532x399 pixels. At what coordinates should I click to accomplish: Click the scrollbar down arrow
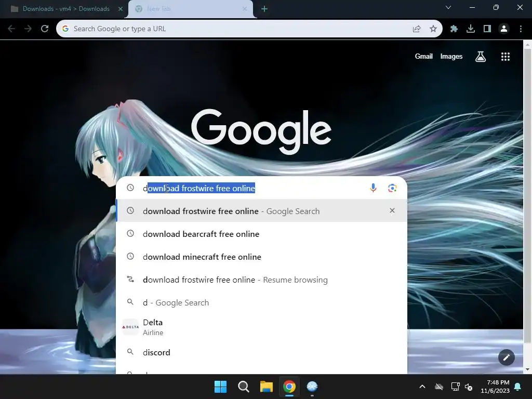(x=527, y=369)
